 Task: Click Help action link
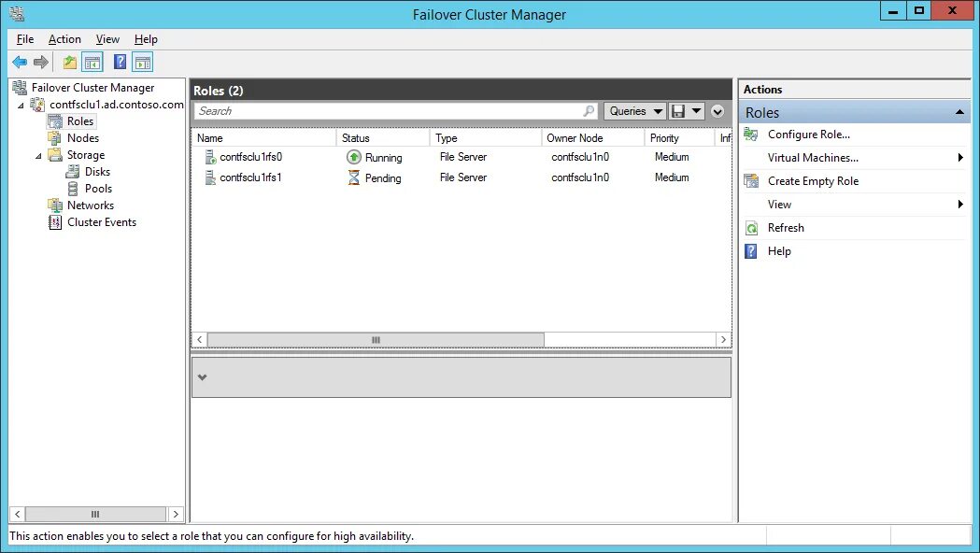click(x=779, y=251)
